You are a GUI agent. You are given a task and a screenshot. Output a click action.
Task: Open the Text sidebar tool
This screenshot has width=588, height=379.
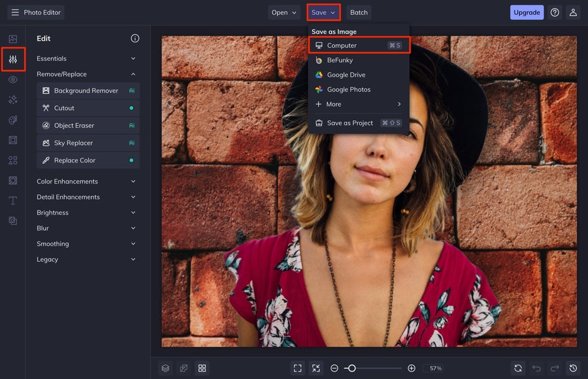coord(12,201)
